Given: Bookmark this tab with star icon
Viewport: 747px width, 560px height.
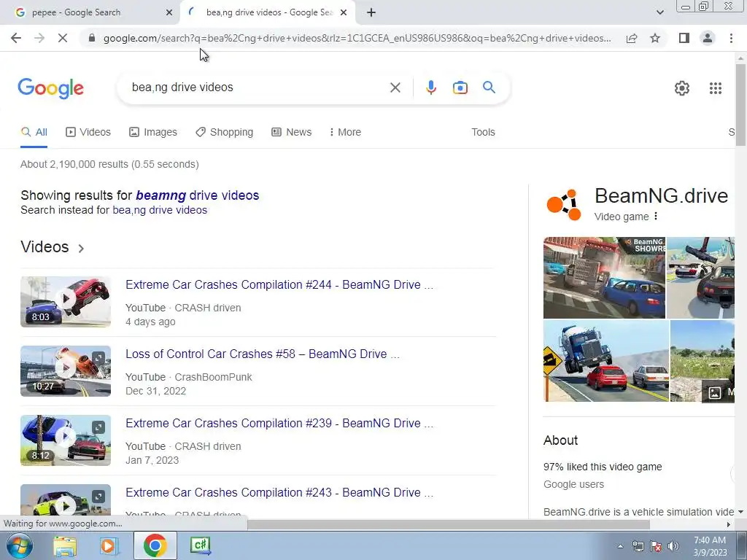Looking at the screenshot, I should pyautogui.click(x=655, y=38).
